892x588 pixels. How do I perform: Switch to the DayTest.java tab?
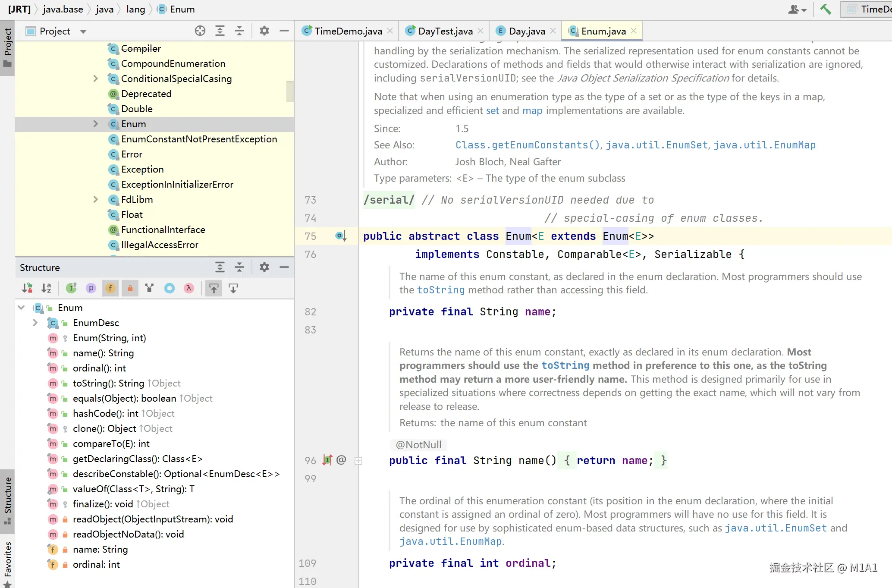point(445,31)
